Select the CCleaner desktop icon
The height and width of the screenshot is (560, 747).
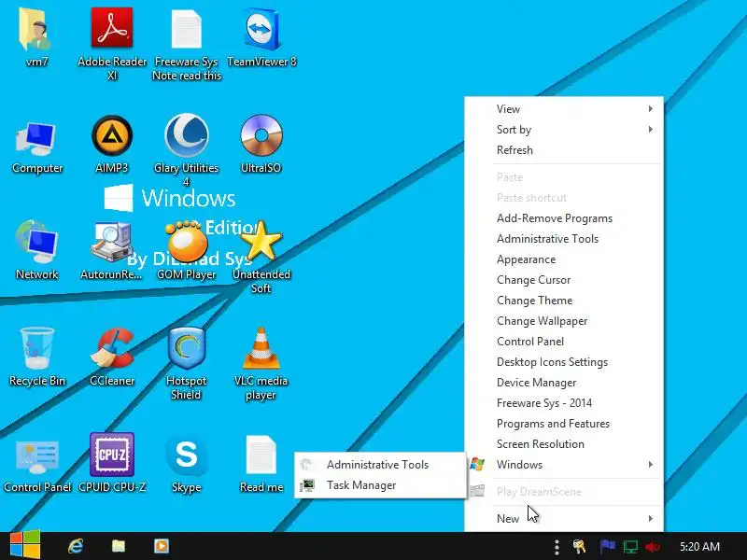[112, 348]
